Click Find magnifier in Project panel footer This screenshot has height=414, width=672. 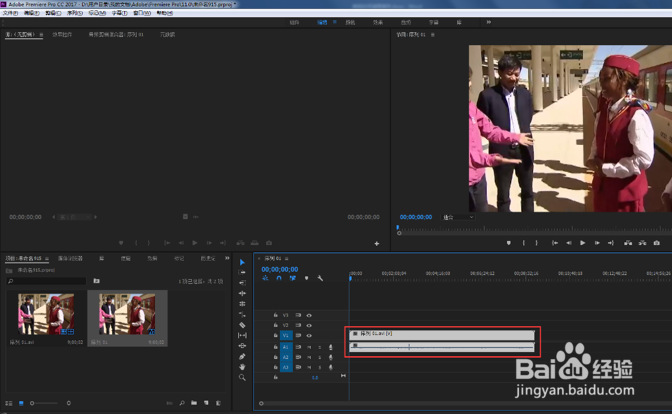[182, 403]
